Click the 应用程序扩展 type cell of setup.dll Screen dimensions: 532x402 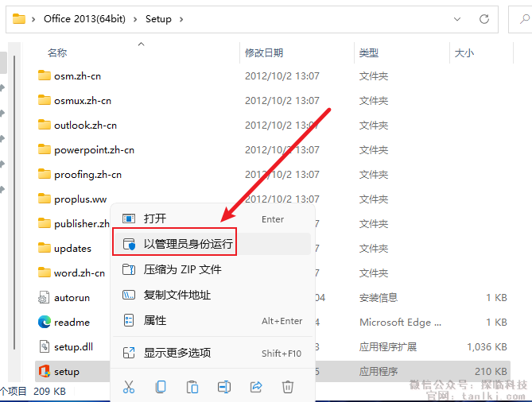point(388,346)
